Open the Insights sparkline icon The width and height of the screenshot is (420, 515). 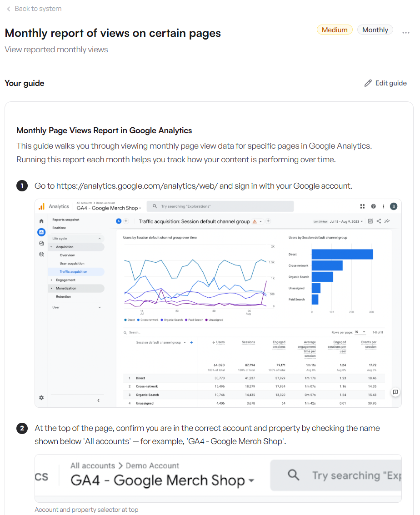(387, 221)
